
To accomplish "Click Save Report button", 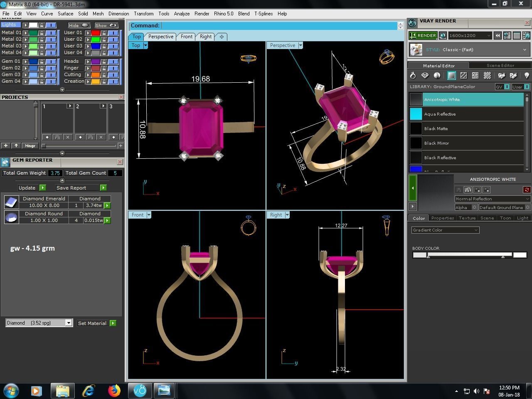I will tap(81, 188).
